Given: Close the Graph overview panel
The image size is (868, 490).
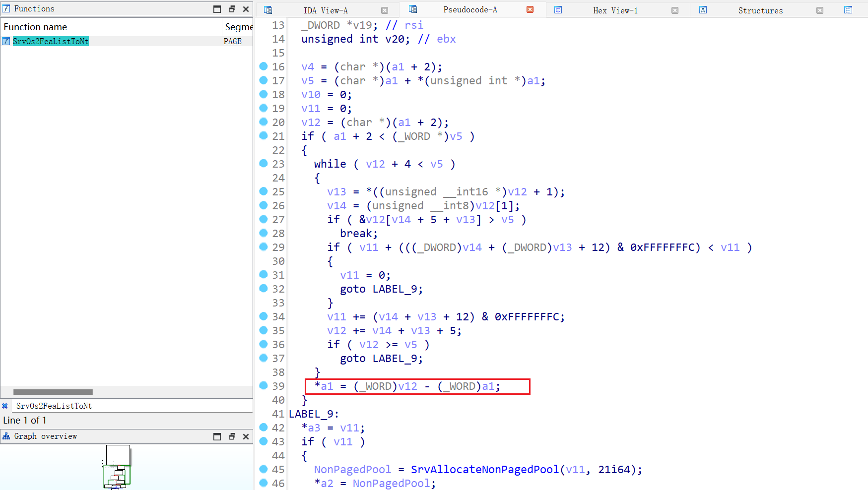Looking at the screenshot, I should point(246,436).
